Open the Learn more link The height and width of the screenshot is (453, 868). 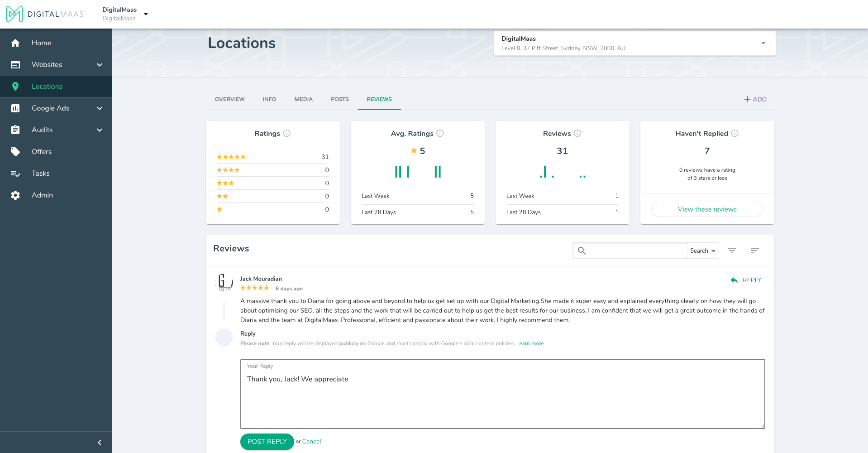pyautogui.click(x=530, y=343)
